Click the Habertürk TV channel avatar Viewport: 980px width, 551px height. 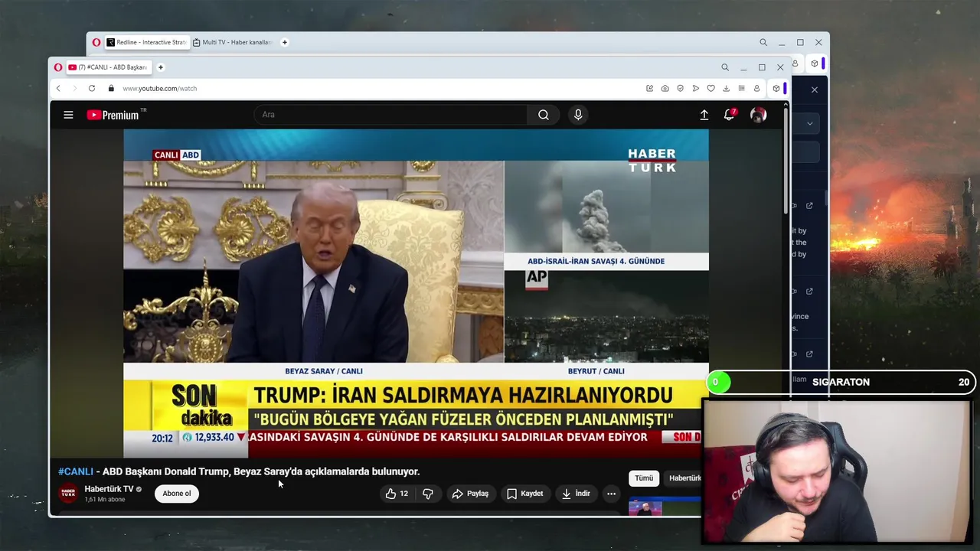point(68,494)
